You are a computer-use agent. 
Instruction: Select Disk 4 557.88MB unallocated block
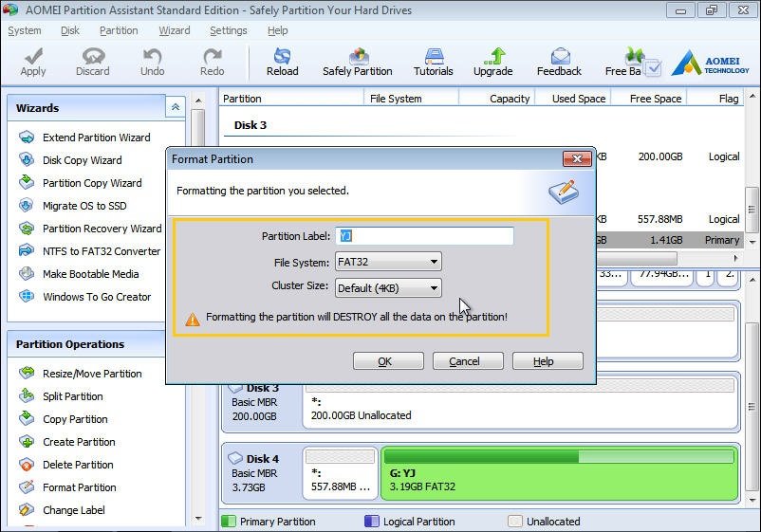click(341, 473)
